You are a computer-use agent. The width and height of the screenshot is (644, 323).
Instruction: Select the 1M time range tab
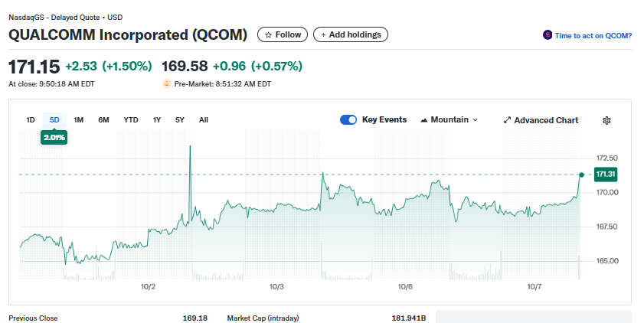pos(79,119)
